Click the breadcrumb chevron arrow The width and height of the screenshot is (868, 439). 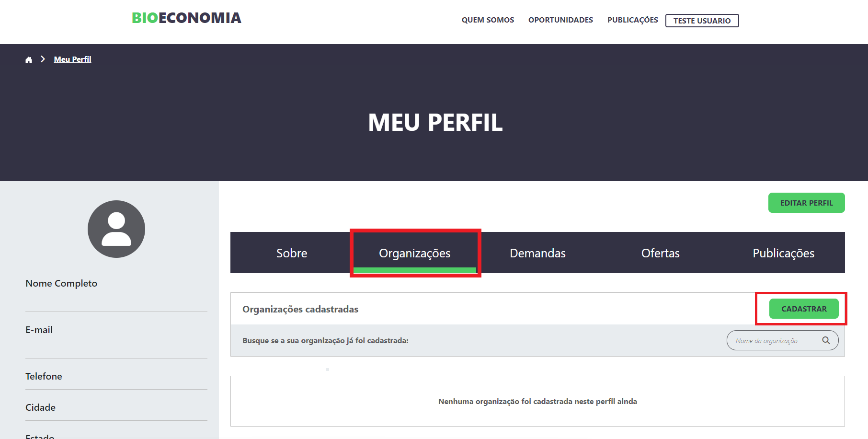43,59
